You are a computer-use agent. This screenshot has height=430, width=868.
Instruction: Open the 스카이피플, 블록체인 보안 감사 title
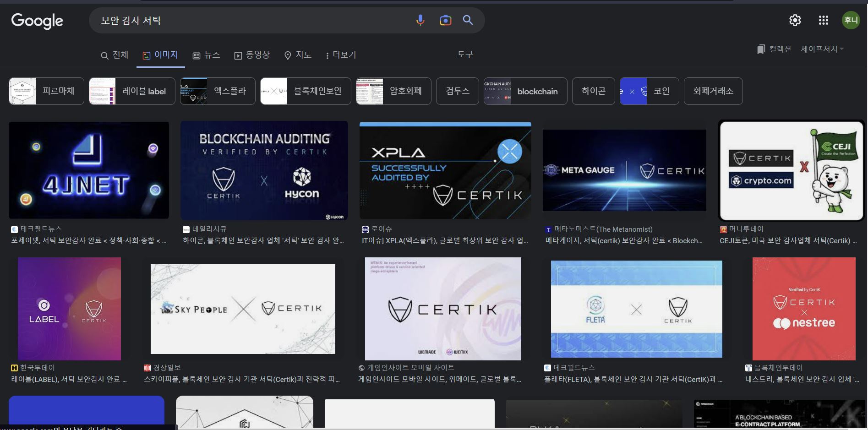click(x=241, y=379)
